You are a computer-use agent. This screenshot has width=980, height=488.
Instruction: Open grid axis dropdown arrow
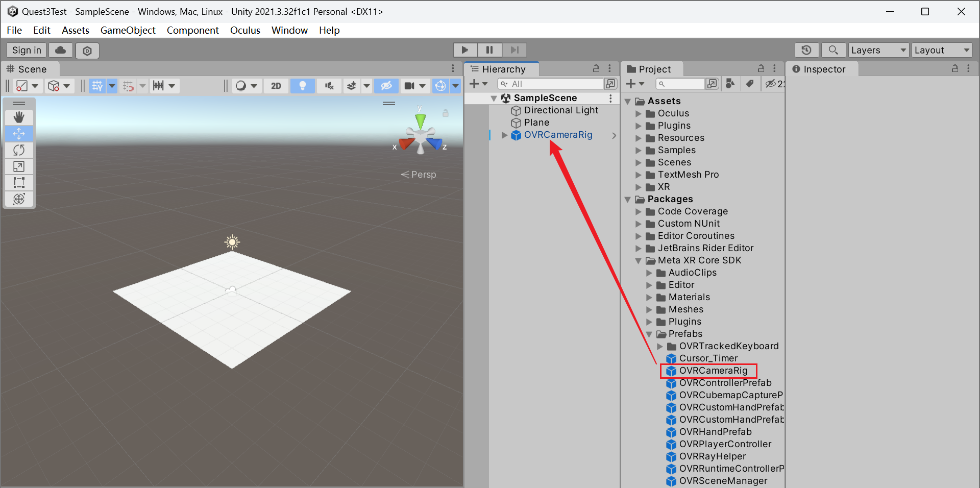coord(112,86)
